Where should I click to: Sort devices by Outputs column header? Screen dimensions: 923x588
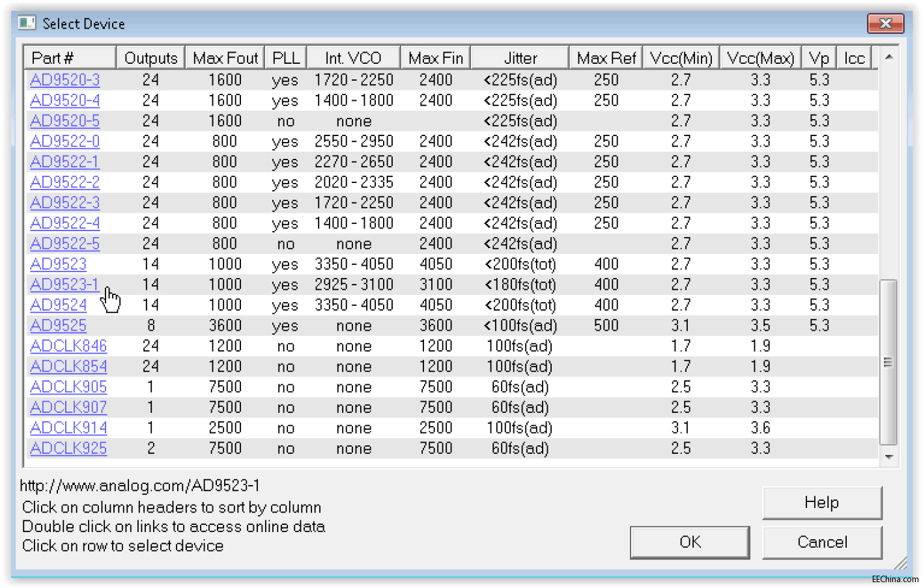(150, 58)
